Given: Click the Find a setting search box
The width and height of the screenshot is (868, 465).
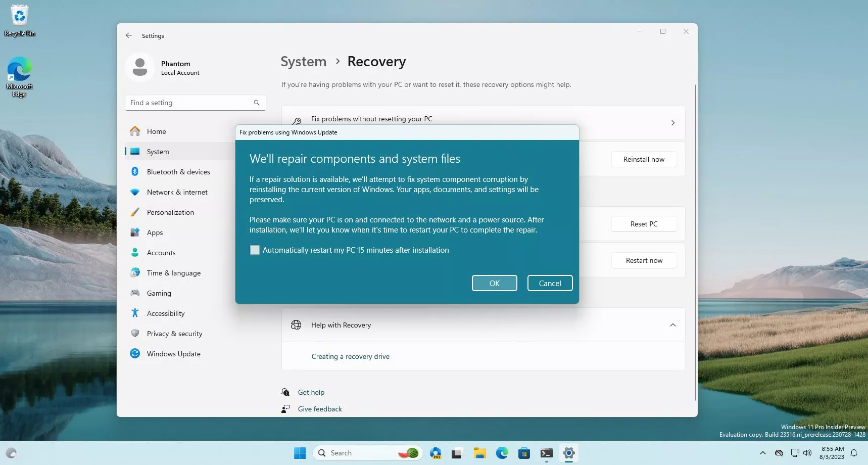Looking at the screenshot, I should tap(190, 103).
